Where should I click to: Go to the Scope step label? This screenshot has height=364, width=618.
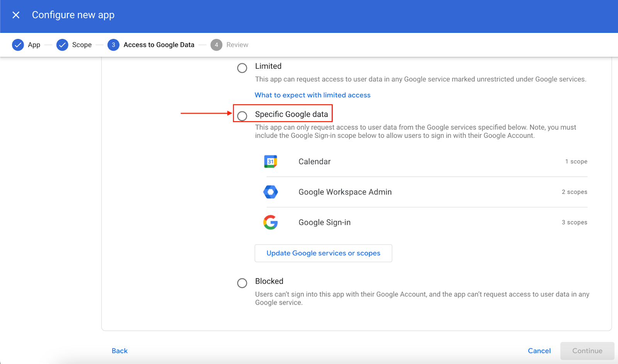tap(82, 45)
